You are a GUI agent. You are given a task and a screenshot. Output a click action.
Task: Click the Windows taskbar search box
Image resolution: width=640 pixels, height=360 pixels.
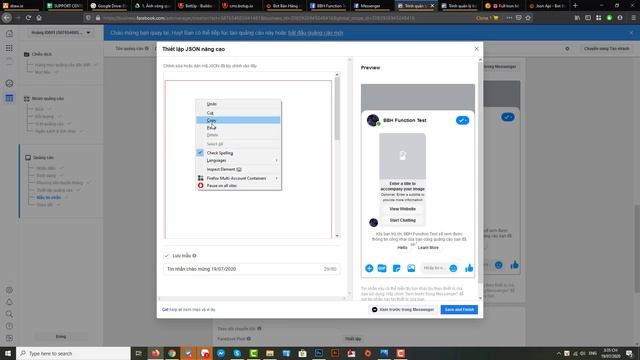click(73, 353)
